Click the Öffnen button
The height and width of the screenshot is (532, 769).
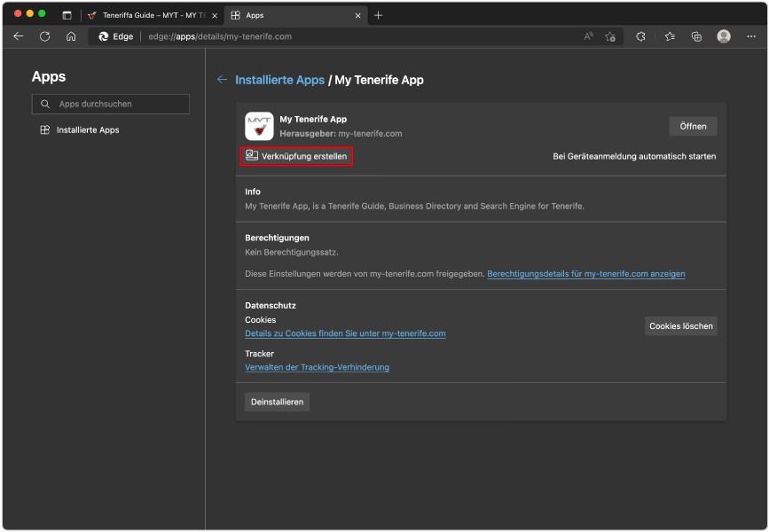click(694, 126)
